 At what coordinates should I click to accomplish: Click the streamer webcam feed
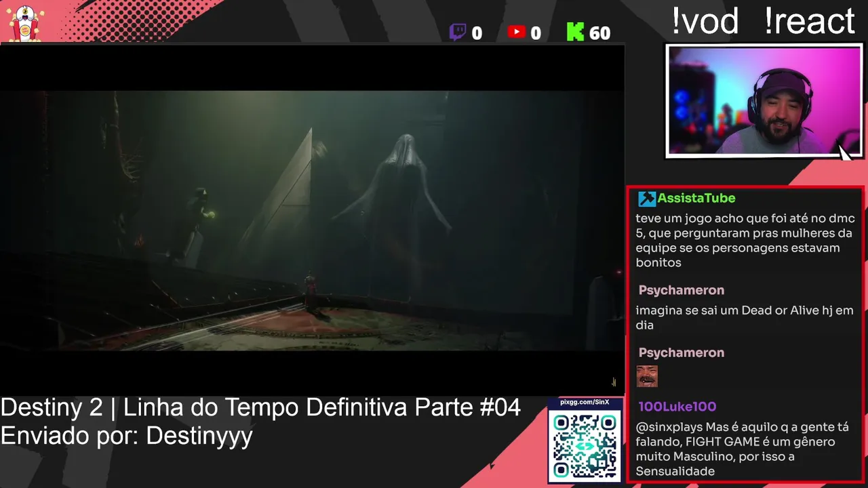(x=764, y=101)
